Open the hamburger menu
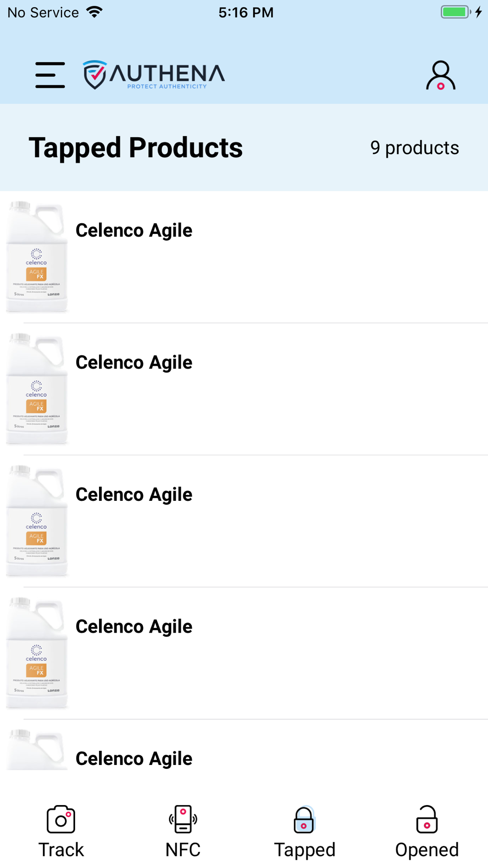488x868 pixels. tap(50, 75)
